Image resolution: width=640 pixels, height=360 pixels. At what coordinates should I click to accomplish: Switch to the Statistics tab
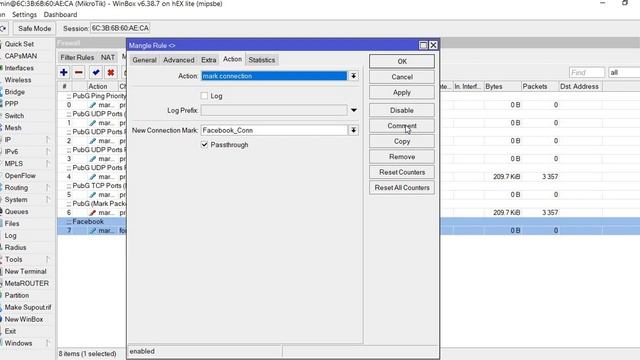tap(262, 60)
